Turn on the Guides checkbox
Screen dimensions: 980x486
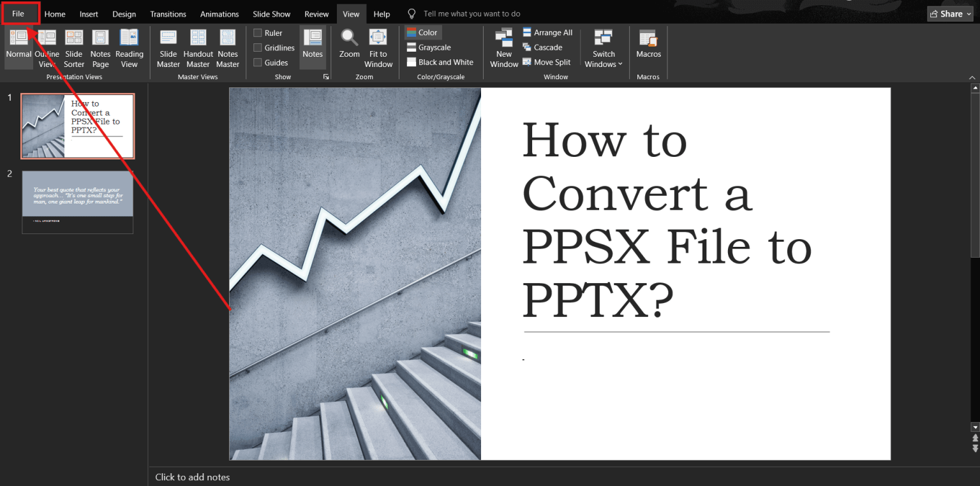tap(258, 63)
